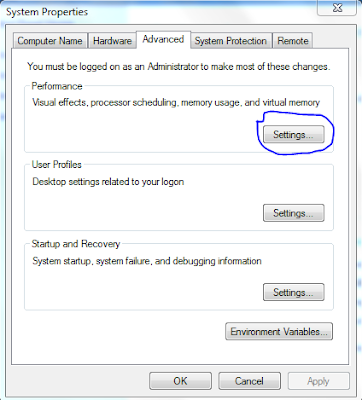Go to the System Protection tab
Viewport: 362px width, 400px height.
(231, 41)
